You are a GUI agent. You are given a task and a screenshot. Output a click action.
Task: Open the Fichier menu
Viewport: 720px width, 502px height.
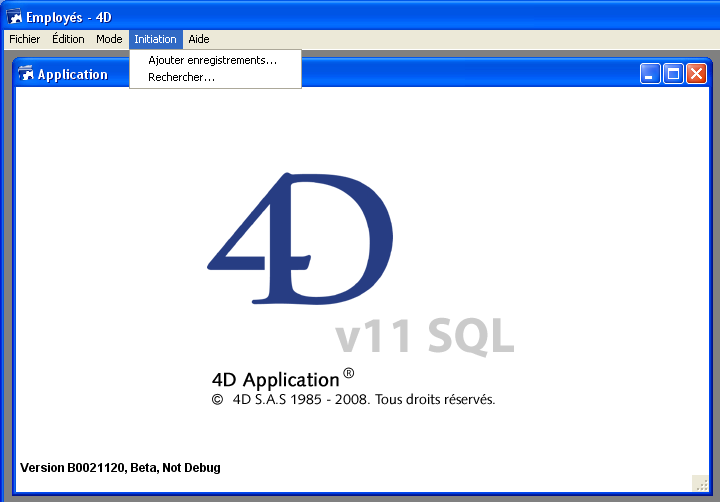point(24,39)
